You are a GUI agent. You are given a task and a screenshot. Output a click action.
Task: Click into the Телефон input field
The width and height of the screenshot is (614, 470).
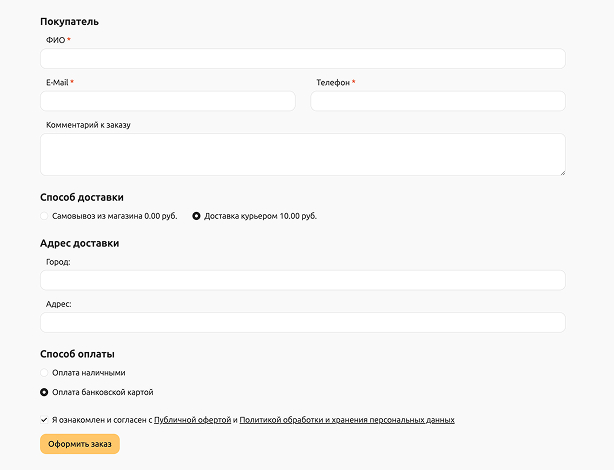[437, 101]
